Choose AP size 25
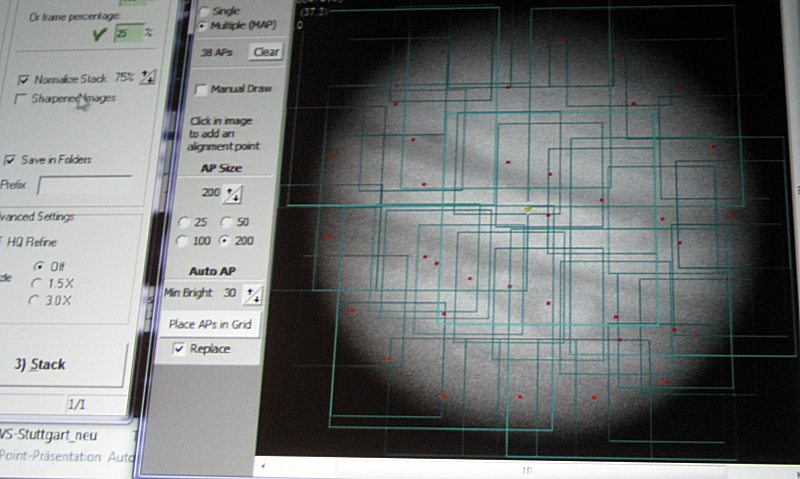 183,221
